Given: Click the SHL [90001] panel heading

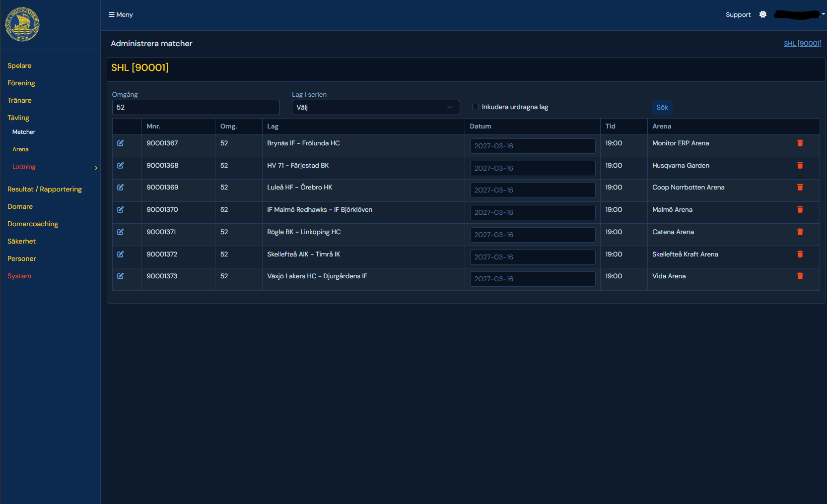Looking at the screenshot, I should tap(140, 67).
